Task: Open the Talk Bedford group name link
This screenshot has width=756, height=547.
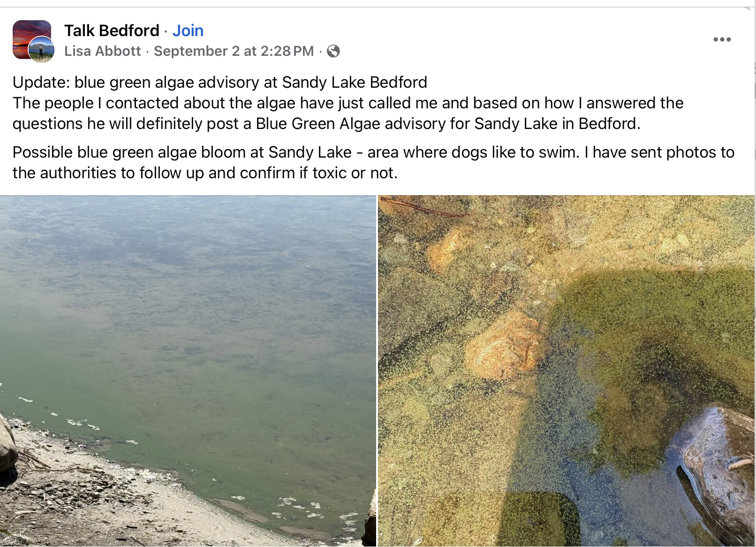Action: (x=112, y=30)
